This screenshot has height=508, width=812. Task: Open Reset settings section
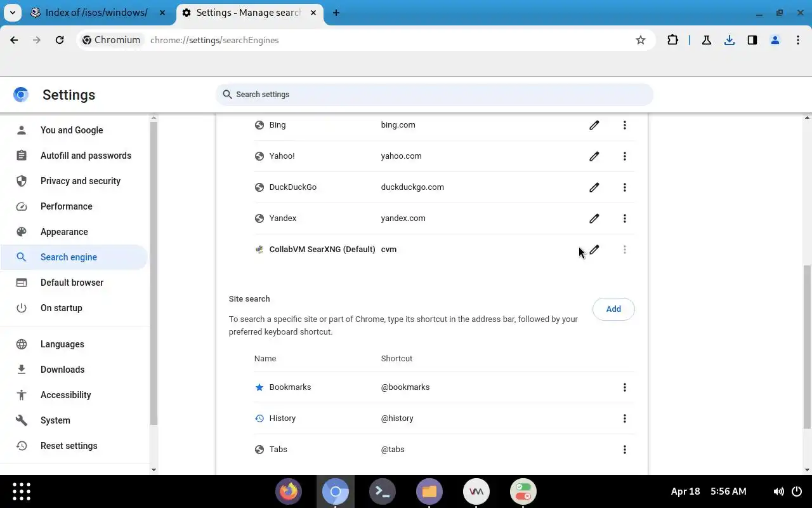tap(74, 446)
